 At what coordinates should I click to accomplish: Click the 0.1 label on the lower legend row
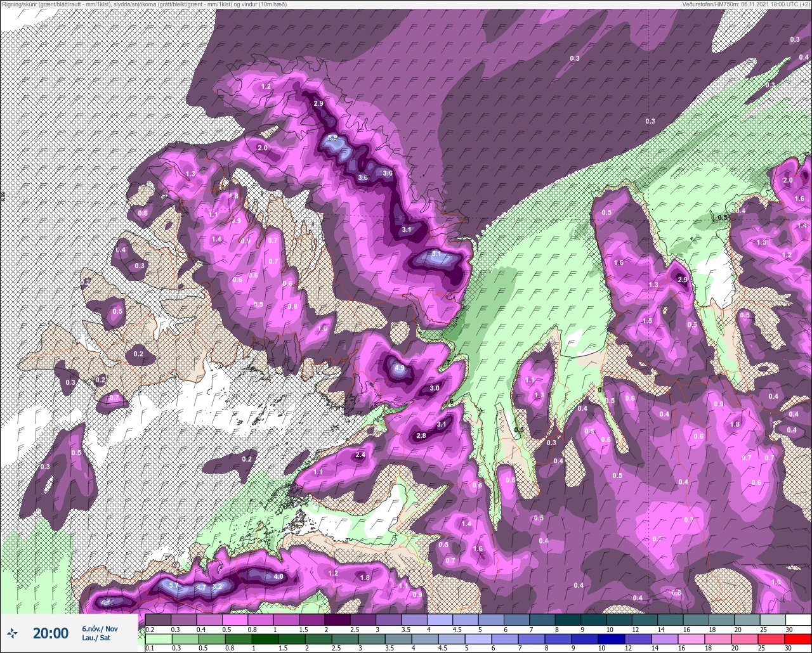[150, 648]
